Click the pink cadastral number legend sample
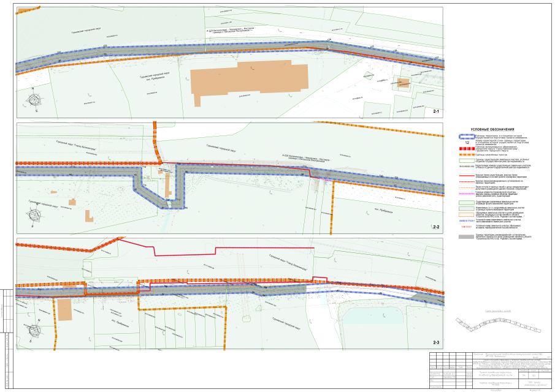555x392 pixels. (x=466, y=227)
